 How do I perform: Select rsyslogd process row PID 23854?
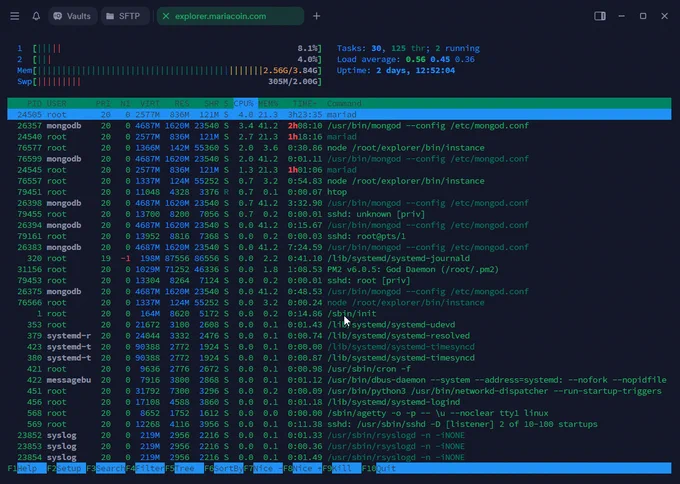pos(339,458)
